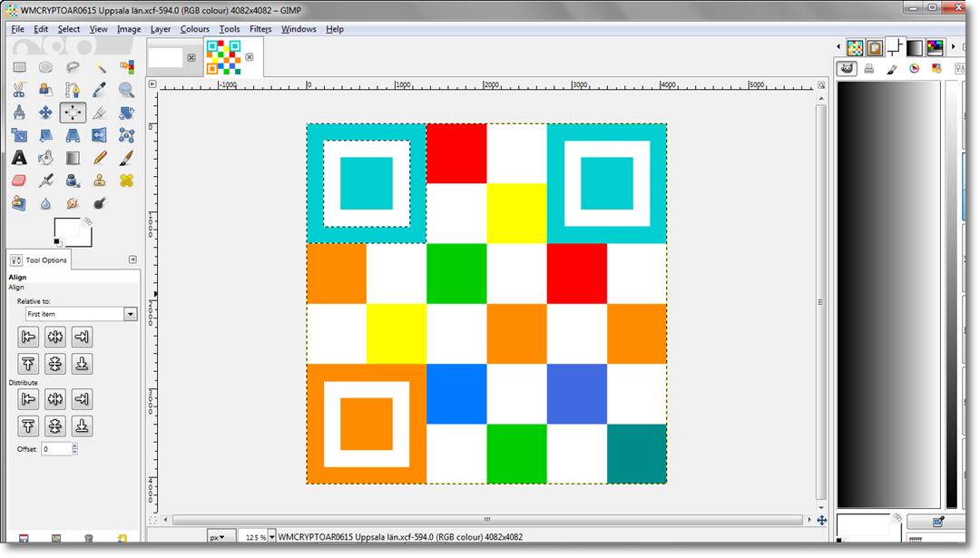This screenshot has height=558, width=980.
Task: Select the Color Picker eyedropper tool
Action: point(100,90)
